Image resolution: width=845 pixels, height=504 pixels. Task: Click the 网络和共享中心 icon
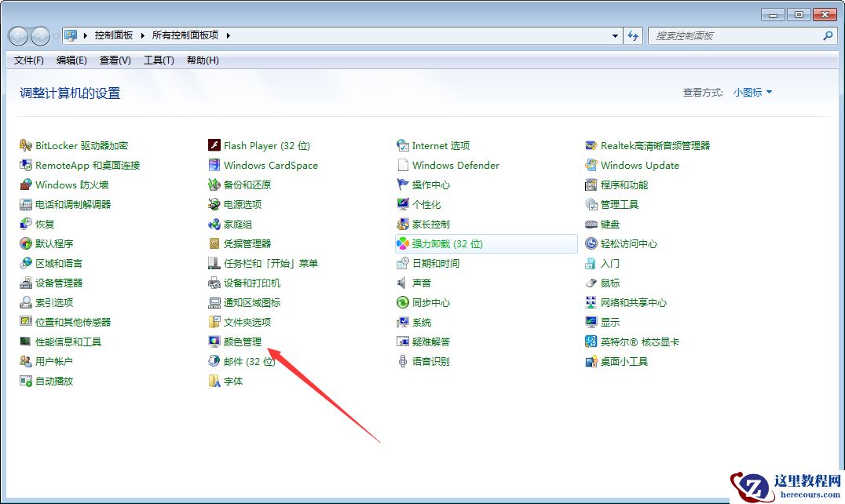pos(591,302)
